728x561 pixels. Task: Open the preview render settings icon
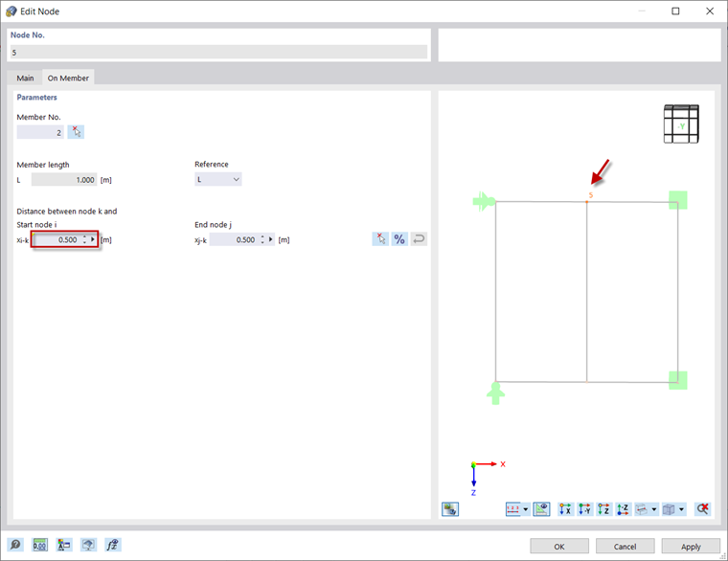[x=450, y=509]
